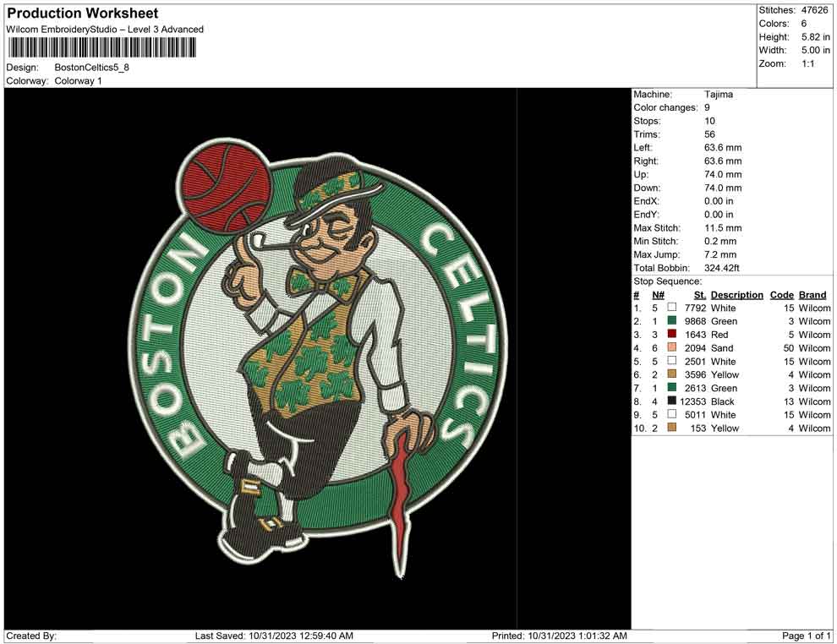Image resolution: width=837 pixels, height=644 pixels.
Task: Select the stitch count '7792' in row 1
Action: point(695,308)
